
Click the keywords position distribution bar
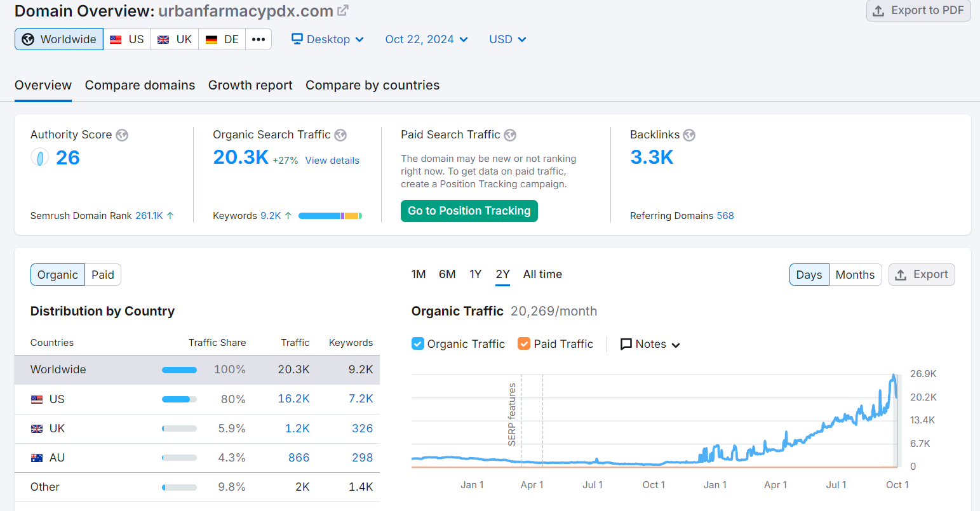click(330, 216)
